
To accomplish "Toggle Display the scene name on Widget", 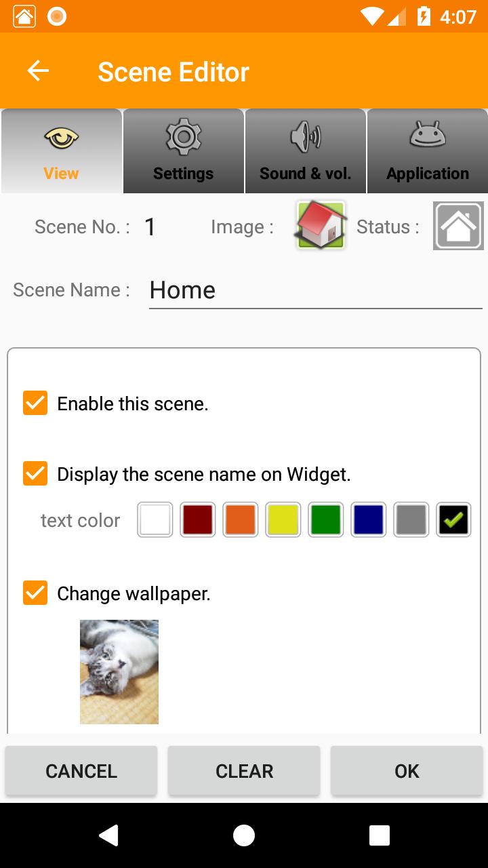I will (35, 473).
